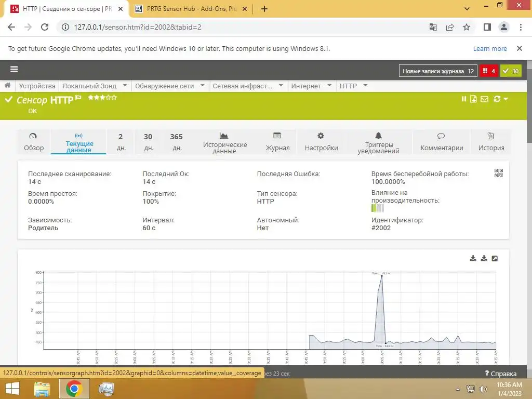Open the PRTG hamburger main menu
The height and width of the screenshot is (399, 532).
point(14,69)
